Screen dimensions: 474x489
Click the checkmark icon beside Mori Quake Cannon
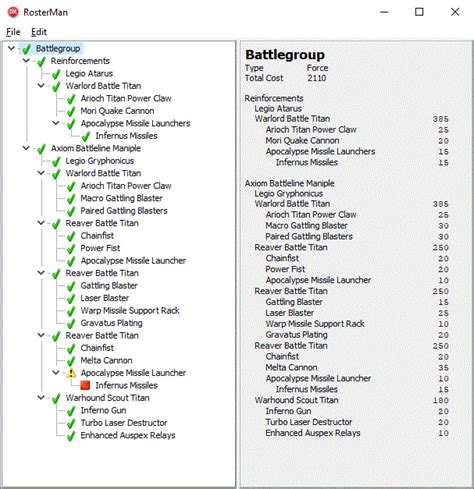pos(71,111)
